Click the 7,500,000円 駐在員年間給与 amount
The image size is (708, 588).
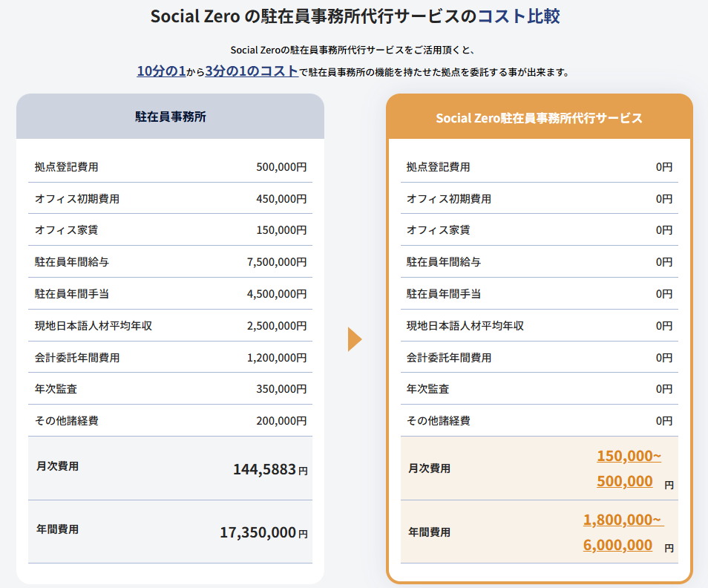(x=276, y=262)
